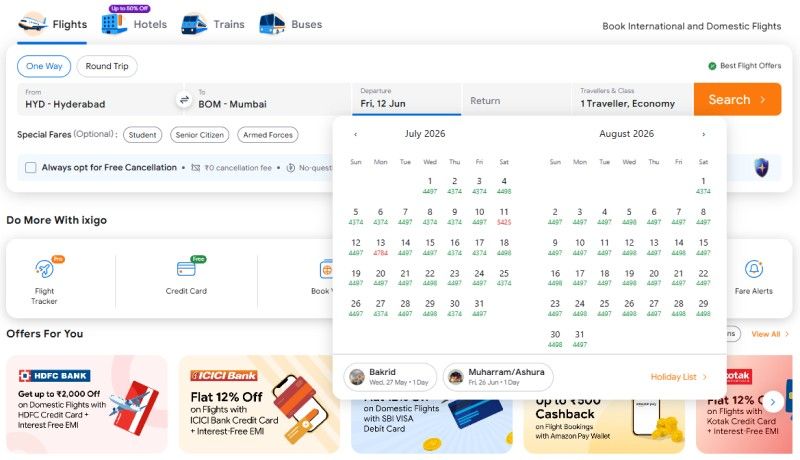The width and height of the screenshot is (800, 460).
Task: Click the Bakrid holiday avatar image
Action: [357, 377]
